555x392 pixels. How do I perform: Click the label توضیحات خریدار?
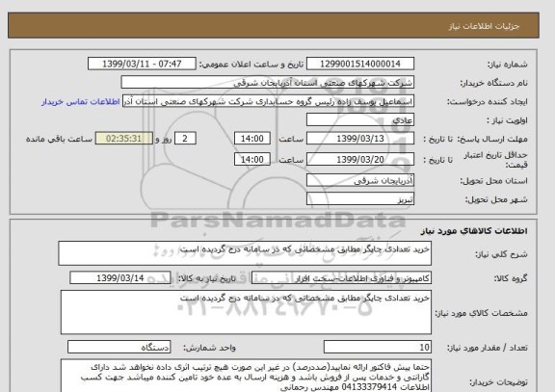coord(498,382)
